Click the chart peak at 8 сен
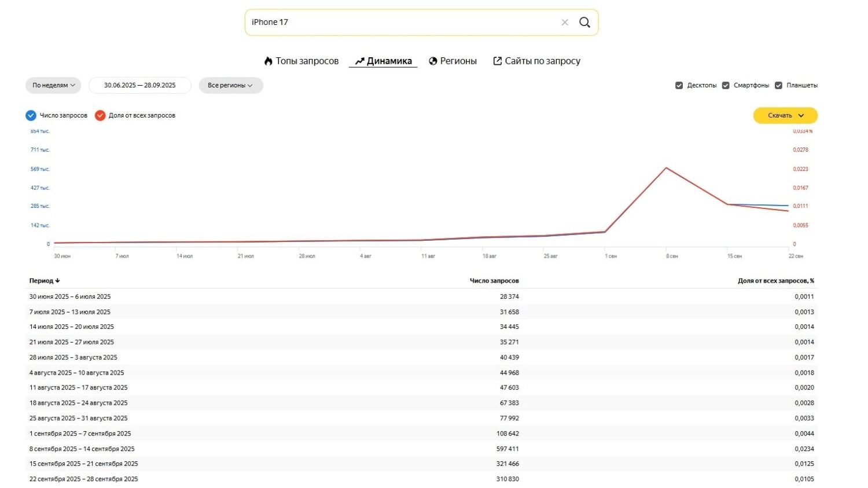868x488 pixels. point(667,168)
